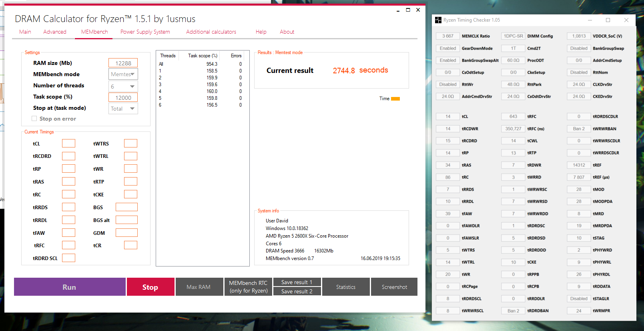The height and width of the screenshot is (331, 644).
Task: Click the orange Time legend swatch
Action: 395,99
